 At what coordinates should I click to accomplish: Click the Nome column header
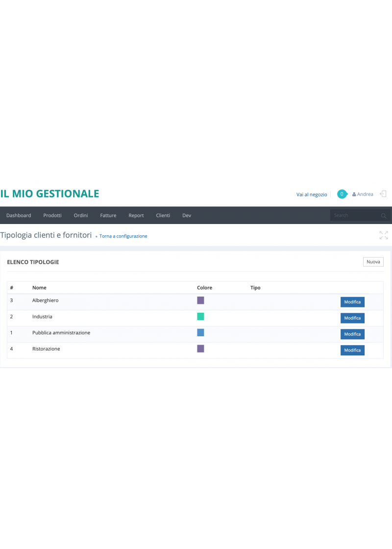[x=39, y=288]
